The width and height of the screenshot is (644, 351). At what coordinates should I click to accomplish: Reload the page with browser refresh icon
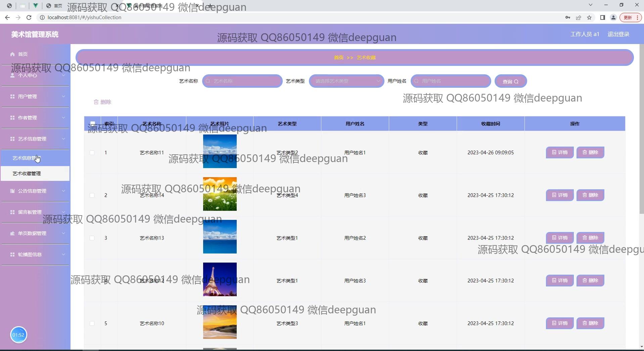[29, 17]
